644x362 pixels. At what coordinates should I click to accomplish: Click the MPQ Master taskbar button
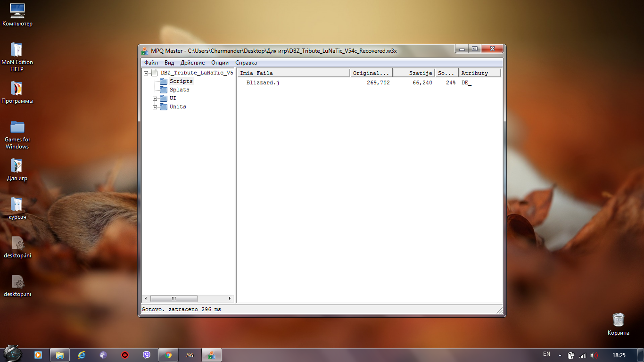tap(212, 355)
